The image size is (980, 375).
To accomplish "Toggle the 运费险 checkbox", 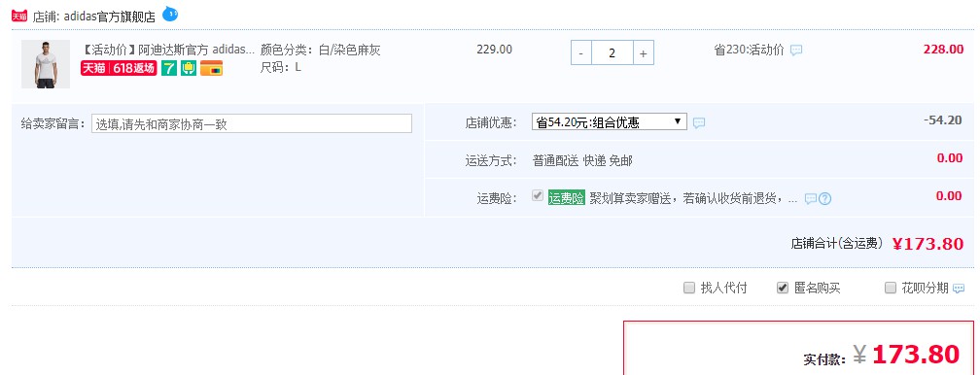I will (x=537, y=195).
